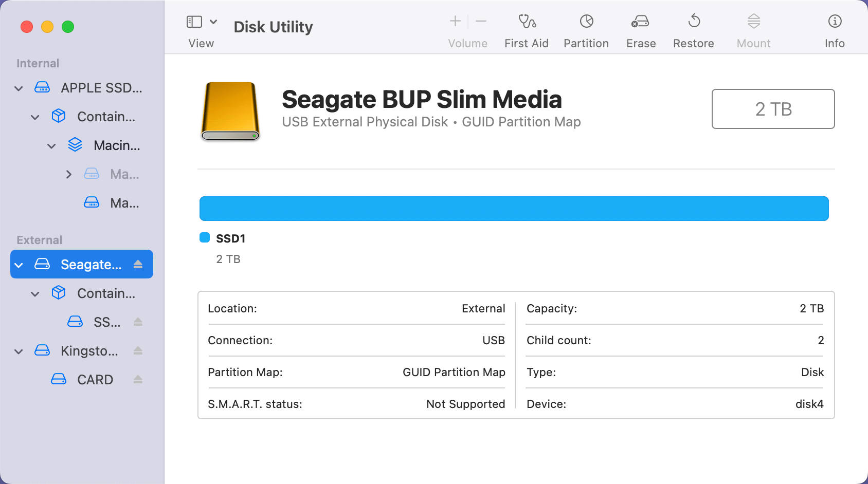868x484 pixels.
Task: Click the Internal section label
Action: [38, 63]
